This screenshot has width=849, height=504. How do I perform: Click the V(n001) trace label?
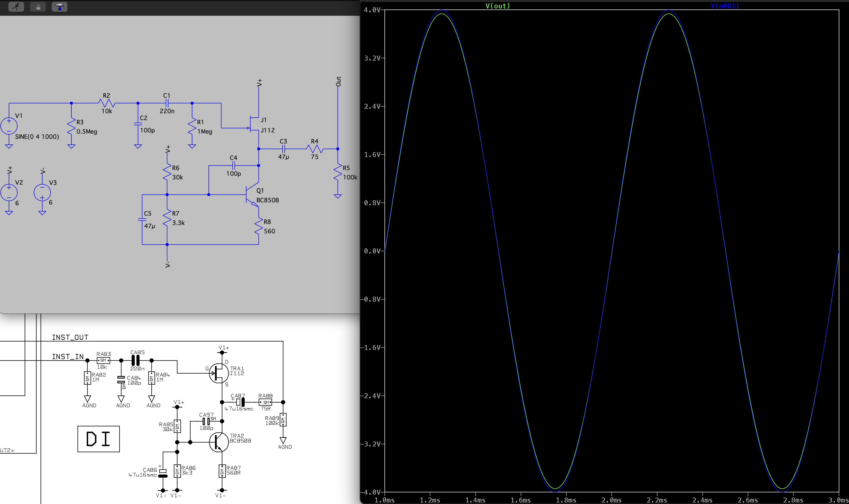pos(724,6)
